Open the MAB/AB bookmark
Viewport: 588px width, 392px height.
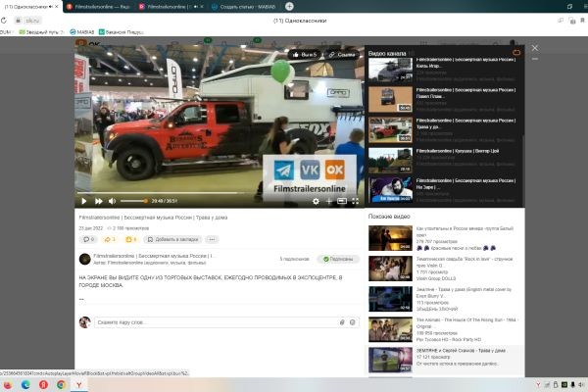pyautogui.click(x=81, y=32)
